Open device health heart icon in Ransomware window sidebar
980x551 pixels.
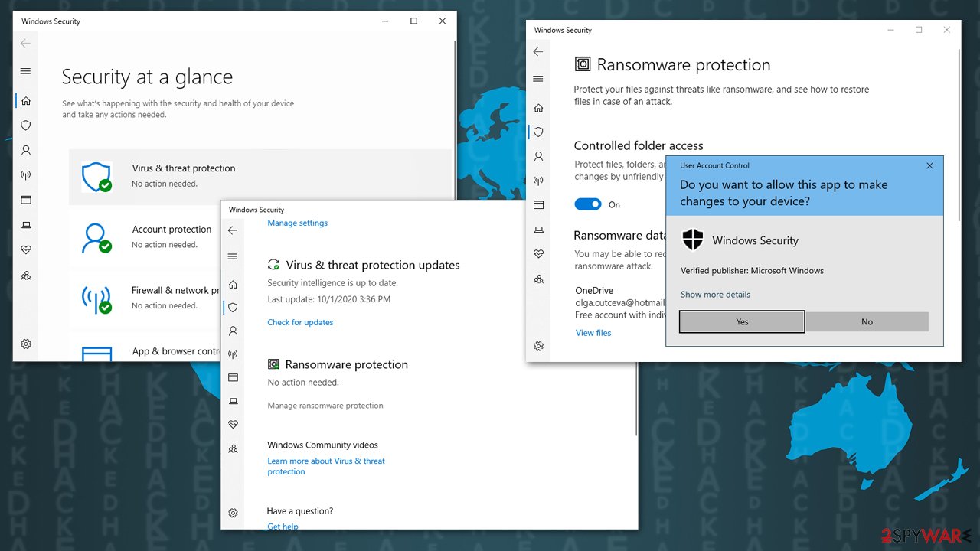pyautogui.click(x=538, y=254)
